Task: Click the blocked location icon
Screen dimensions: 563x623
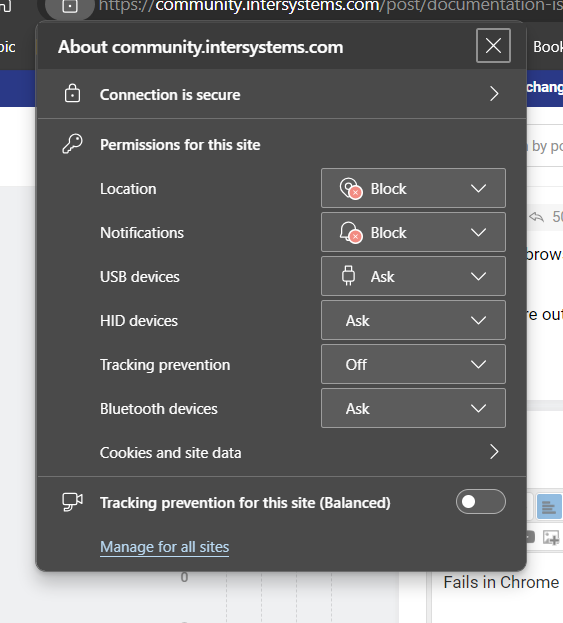Action: (x=351, y=188)
